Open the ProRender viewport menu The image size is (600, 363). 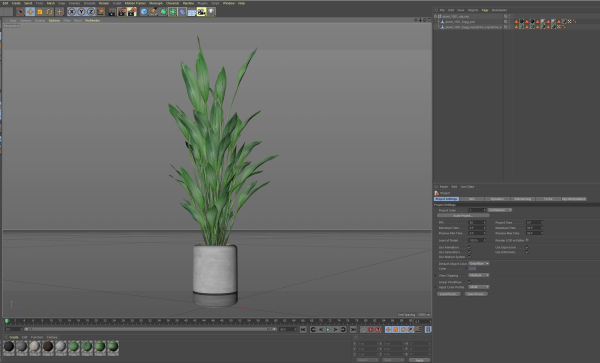click(x=93, y=20)
